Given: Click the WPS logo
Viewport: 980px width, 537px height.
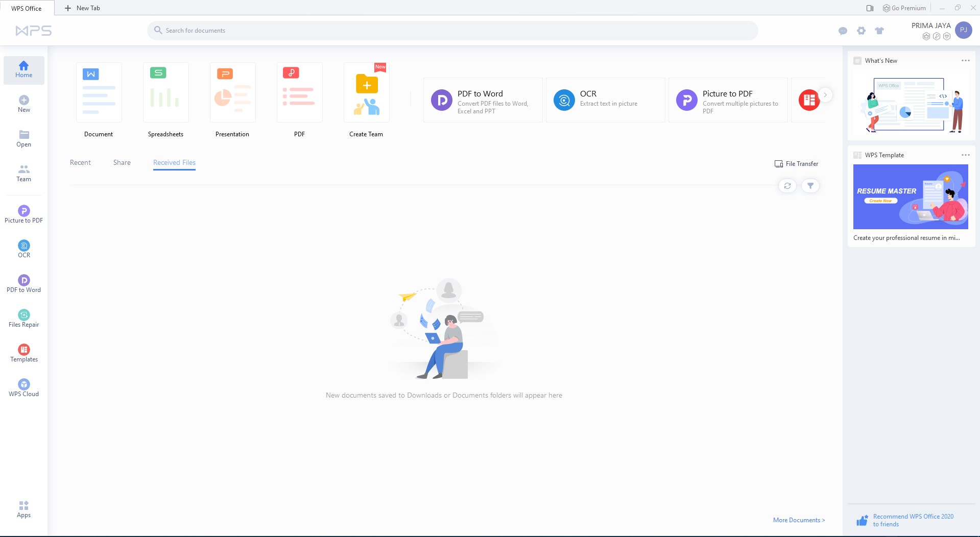Looking at the screenshot, I should coord(34,31).
